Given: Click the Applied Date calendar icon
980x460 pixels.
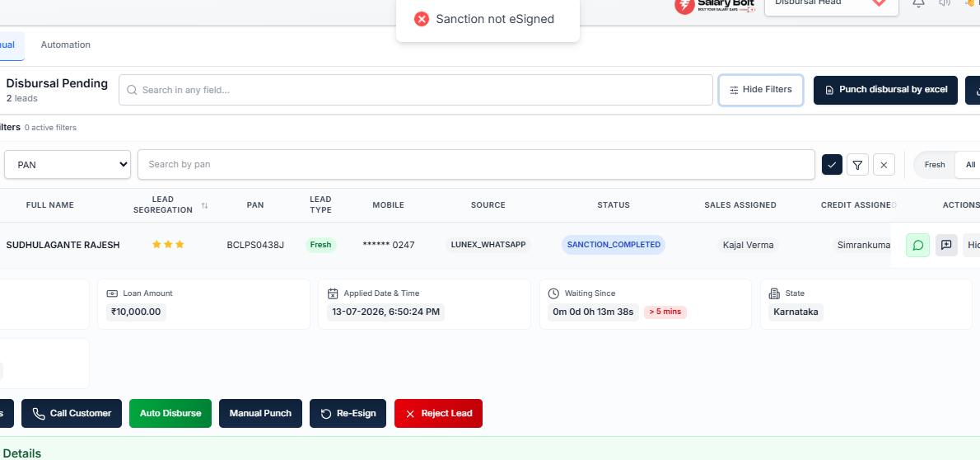Looking at the screenshot, I should click(333, 293).
